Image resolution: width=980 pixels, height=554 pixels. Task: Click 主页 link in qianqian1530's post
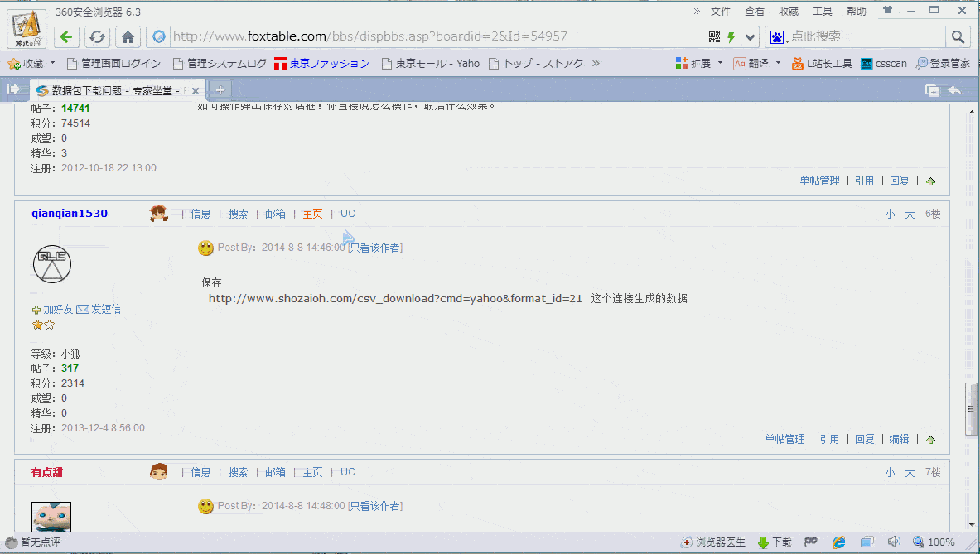pyautogui.click(x=312, y=214)
